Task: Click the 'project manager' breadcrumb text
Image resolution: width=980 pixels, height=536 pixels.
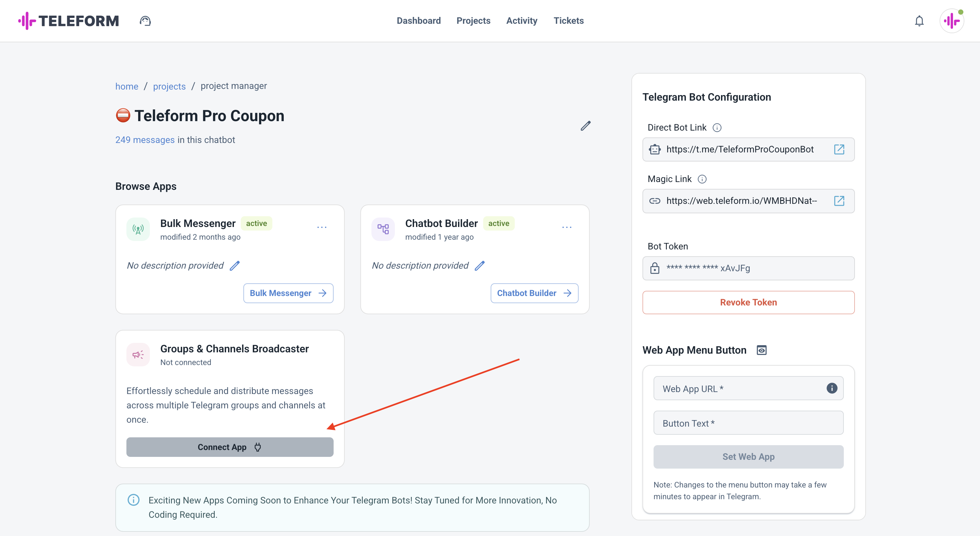Action: pyautogui.click(x=234, y=86)
